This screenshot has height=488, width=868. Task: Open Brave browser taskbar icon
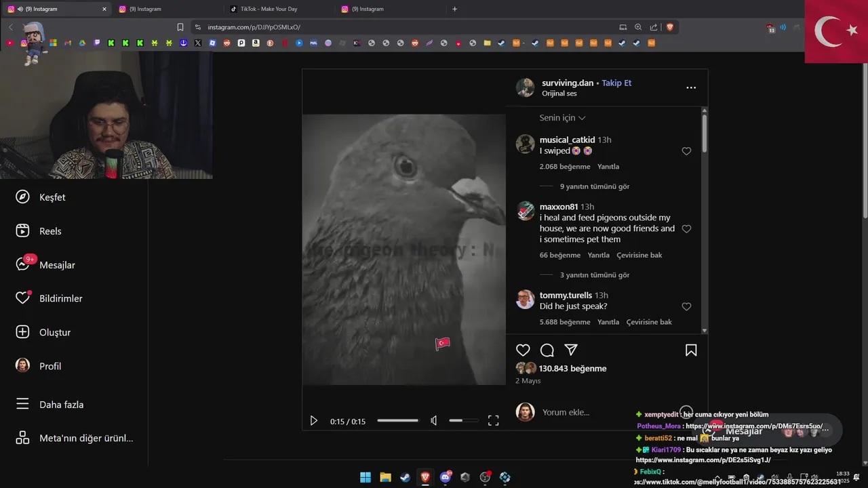pyautogui.click(x=425, y=477)
